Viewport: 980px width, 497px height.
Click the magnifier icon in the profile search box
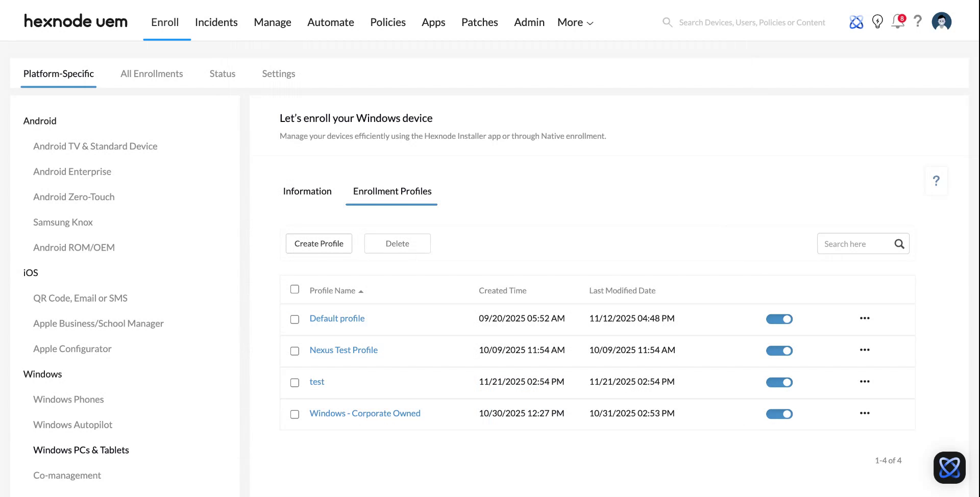tap(899, 244)
